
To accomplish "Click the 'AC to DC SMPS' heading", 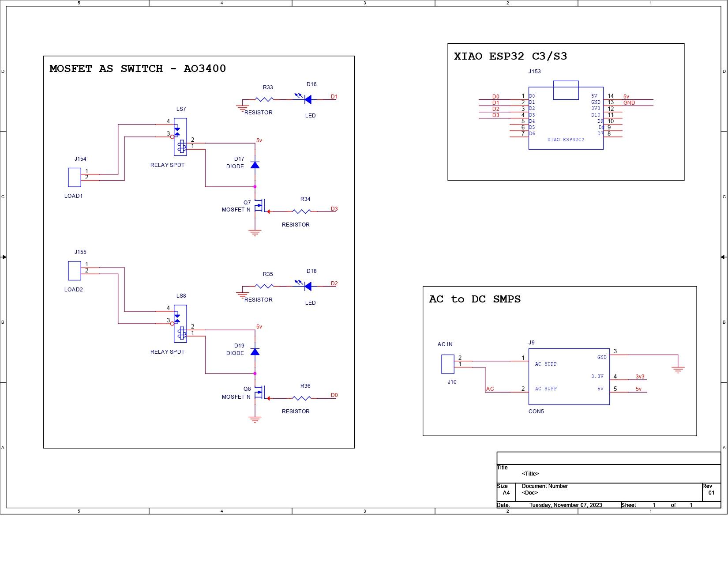I will pyautogui.click(x=475, y=299).
